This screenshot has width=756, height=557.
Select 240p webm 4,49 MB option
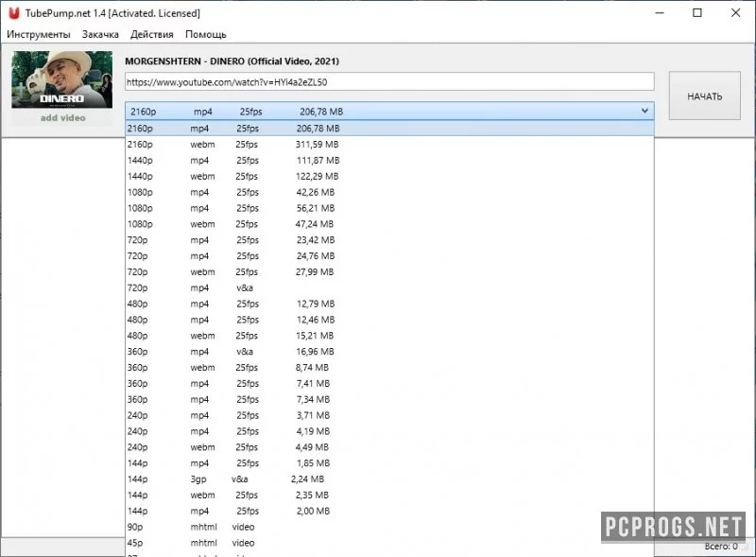[x=389, y=447]
